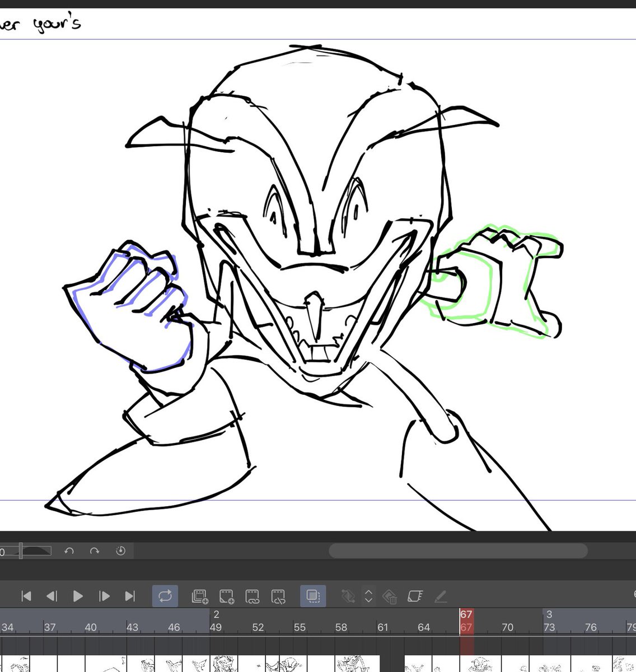Viewport: 636px width, 672px height.
Task: Toggle onion skin display
Action: pos(313,596)
